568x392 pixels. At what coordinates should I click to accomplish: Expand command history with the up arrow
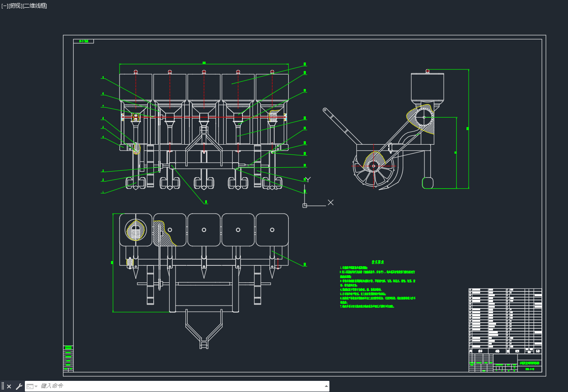326,386
